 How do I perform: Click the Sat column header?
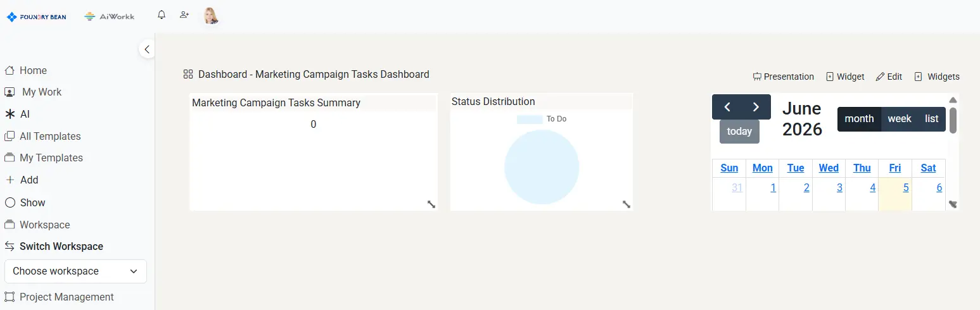pyautogui.click(x=929, y=168)
